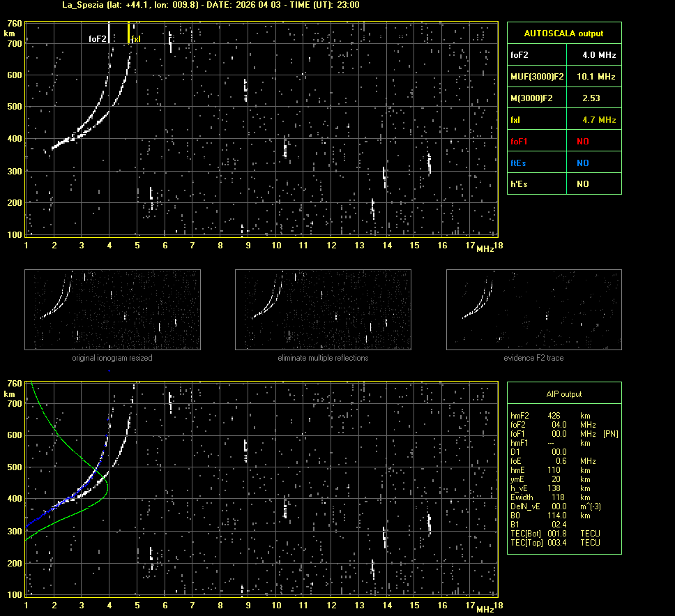Click the [PN] tag beside foF1
The height and width of the screenshot is (616, 675).
(x=610, y=433)
